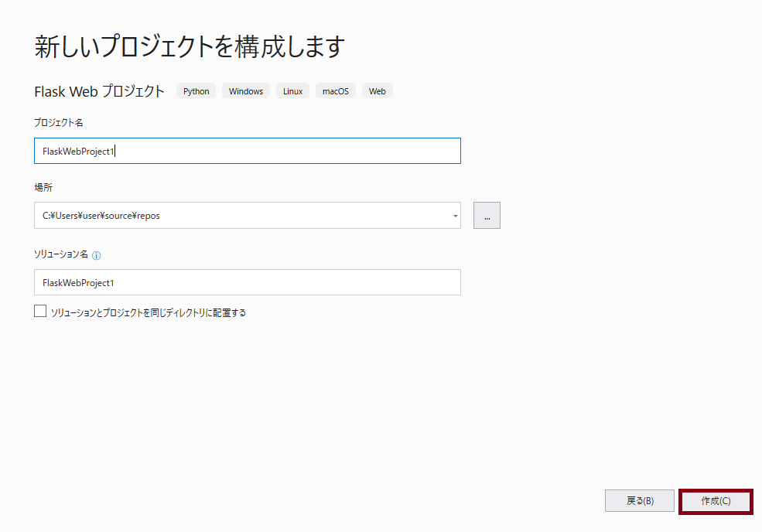Click the Web tag
The width and height of the screenshot is (762, 532).
tap(377, 91)
